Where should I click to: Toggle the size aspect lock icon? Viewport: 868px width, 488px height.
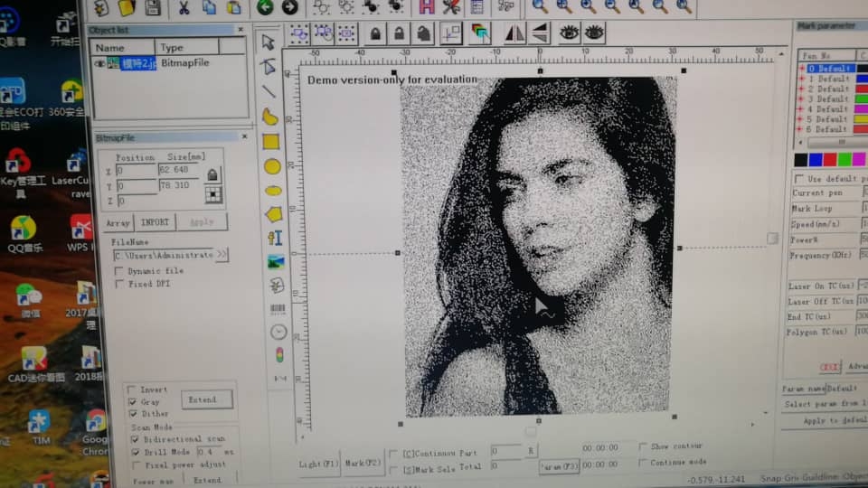[212, 174]
